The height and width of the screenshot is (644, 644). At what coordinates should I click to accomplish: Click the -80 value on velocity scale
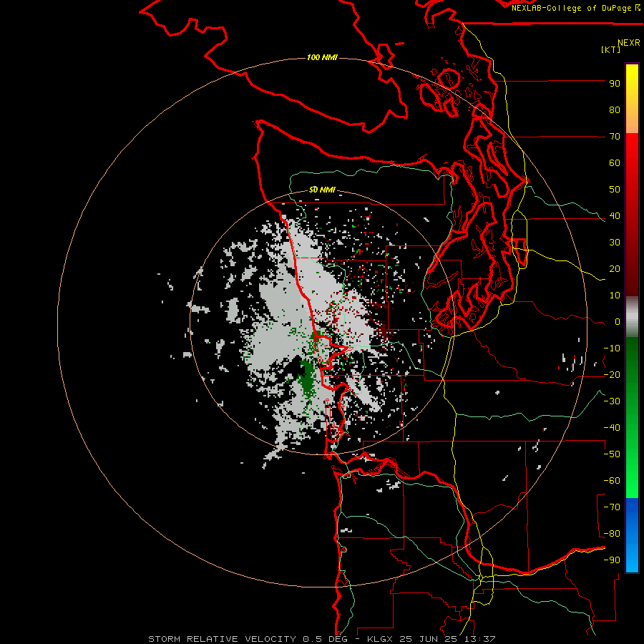(x=612, y=534)
